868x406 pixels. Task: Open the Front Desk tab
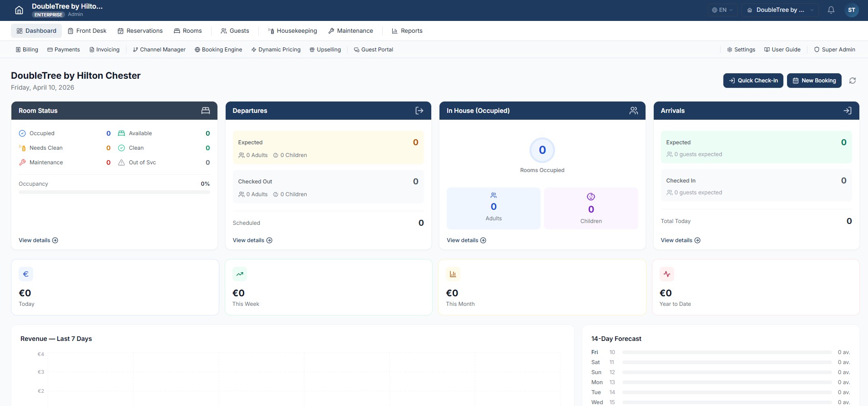[x=87, y=31]
